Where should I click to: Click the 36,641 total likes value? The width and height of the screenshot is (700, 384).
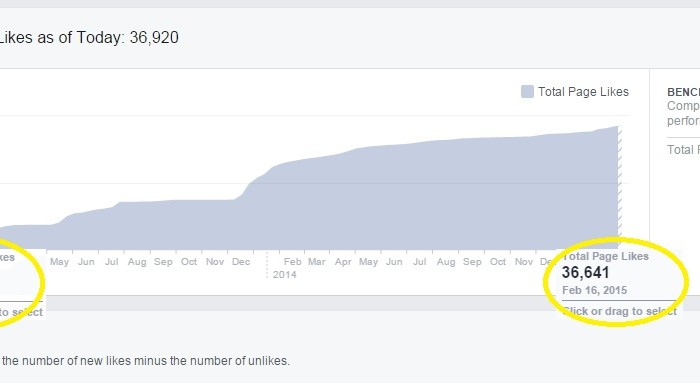click(585, 272)
